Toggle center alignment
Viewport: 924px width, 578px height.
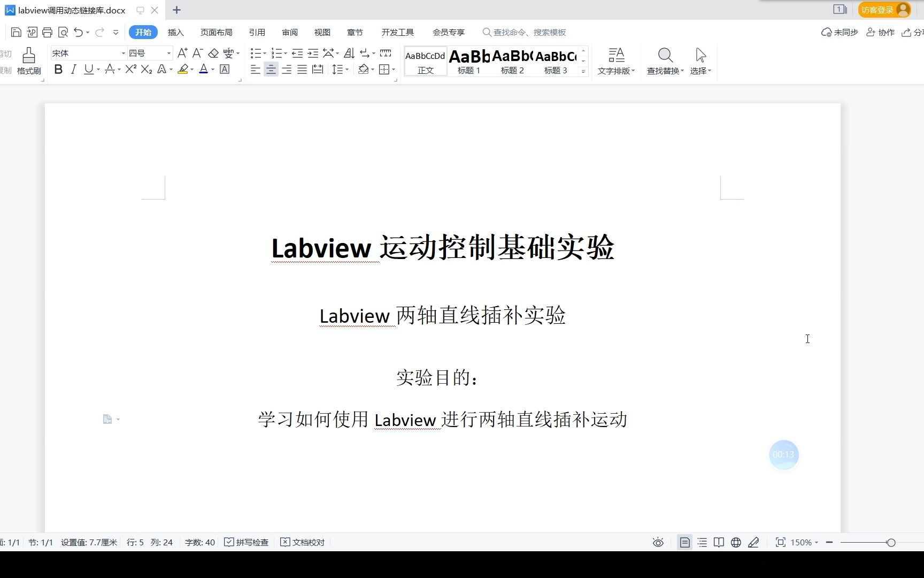(271, 69)
